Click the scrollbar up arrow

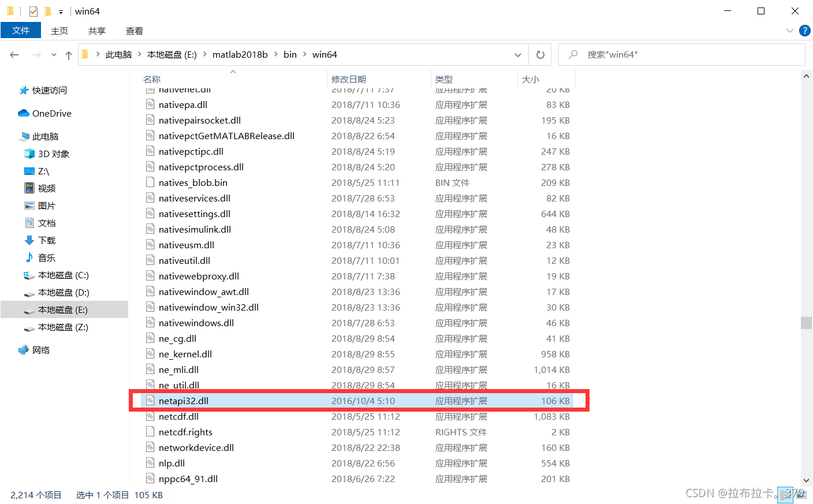[x=807, y=76]
